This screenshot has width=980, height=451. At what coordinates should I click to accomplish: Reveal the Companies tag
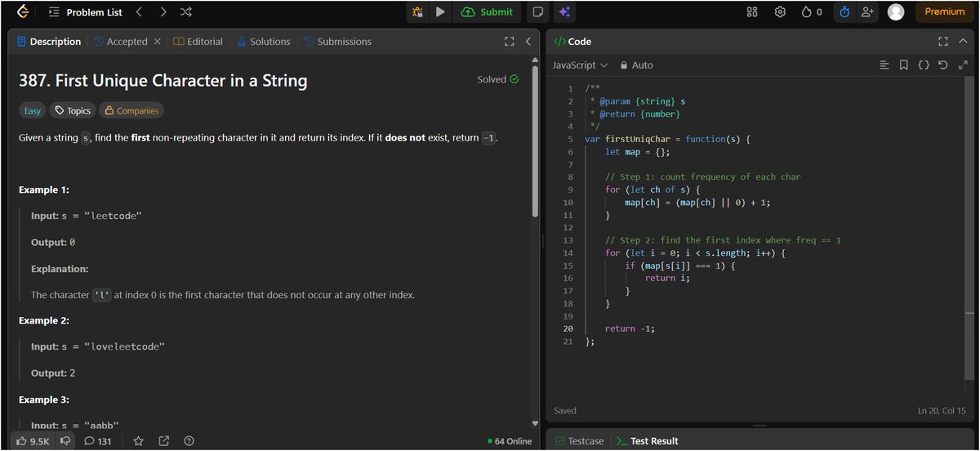131,110
